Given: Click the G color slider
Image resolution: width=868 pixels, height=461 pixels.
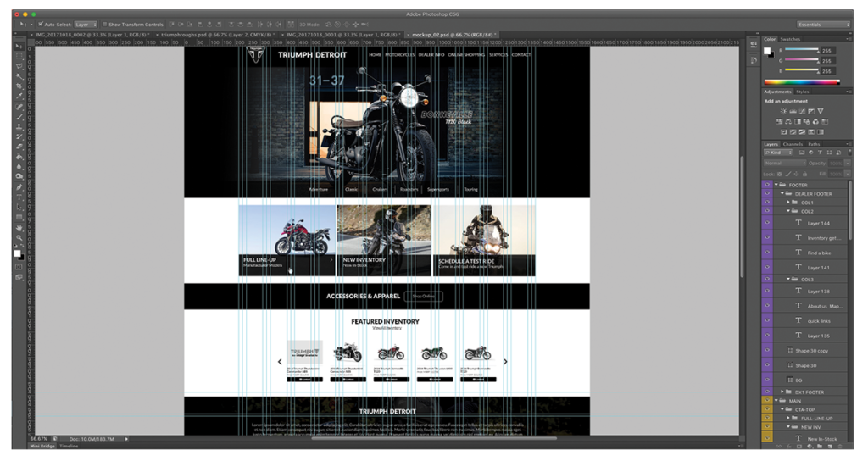Looking at the screenshot, I should point(802,61).
